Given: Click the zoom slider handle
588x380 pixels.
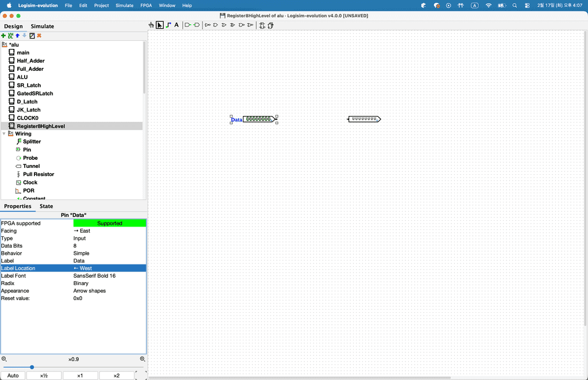Looking at the screenshot, I should tap(32, 367).
